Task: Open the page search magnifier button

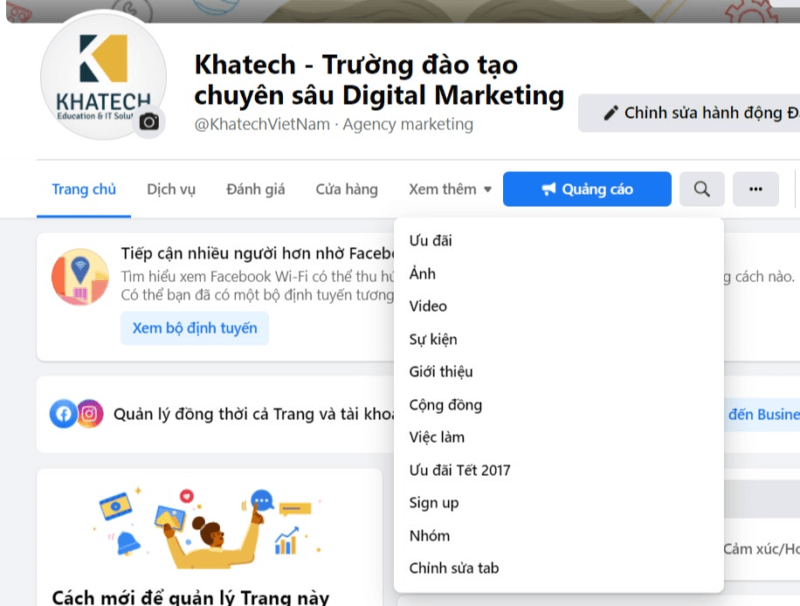Action: pos(702,189)
